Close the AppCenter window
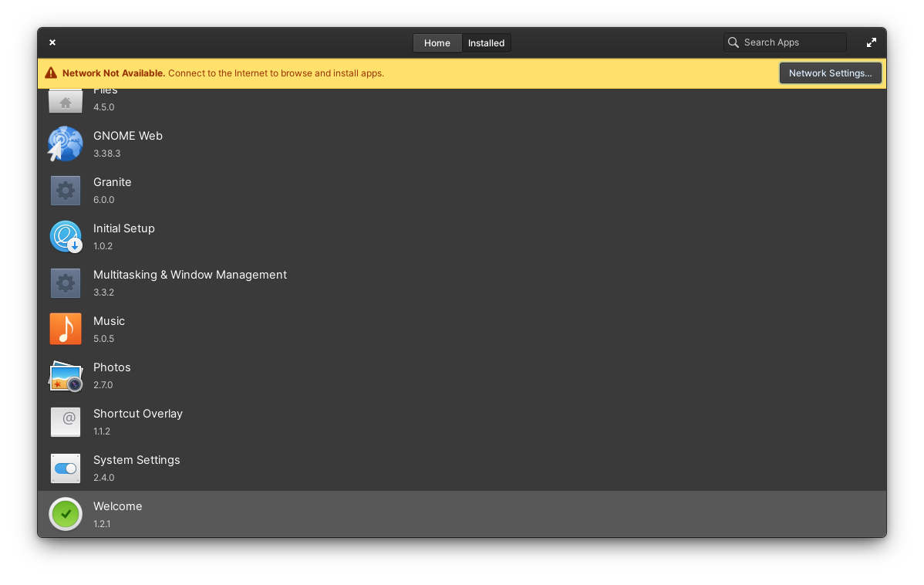This screenshot has width=924, height=585. point(52,42)
